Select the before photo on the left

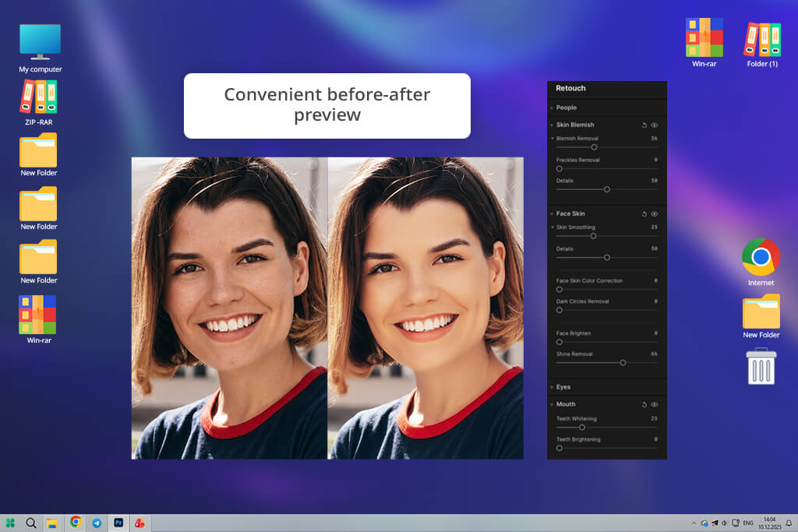click(x=229, y=308)
